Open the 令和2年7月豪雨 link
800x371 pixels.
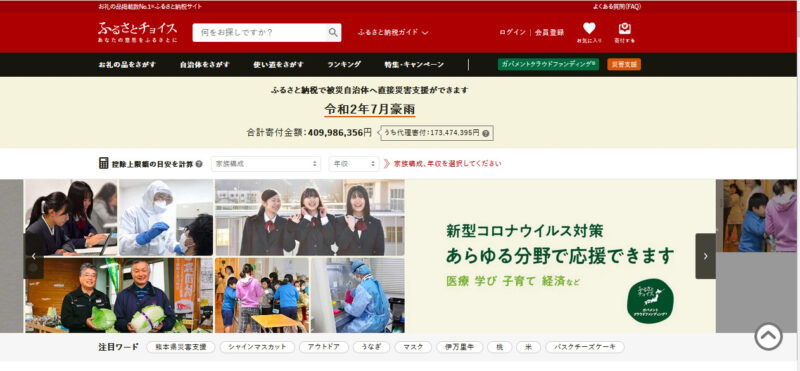click(369, 110)
